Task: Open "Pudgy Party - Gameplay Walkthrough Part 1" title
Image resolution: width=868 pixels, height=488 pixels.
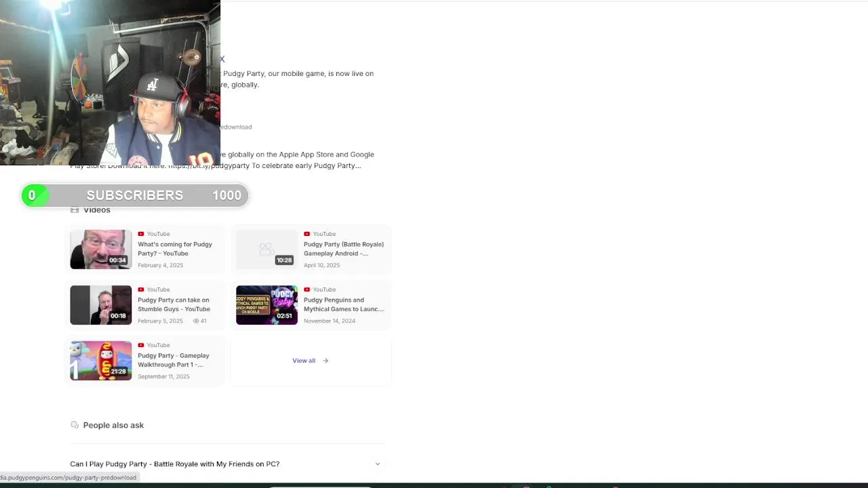Action: click(174, 360)
